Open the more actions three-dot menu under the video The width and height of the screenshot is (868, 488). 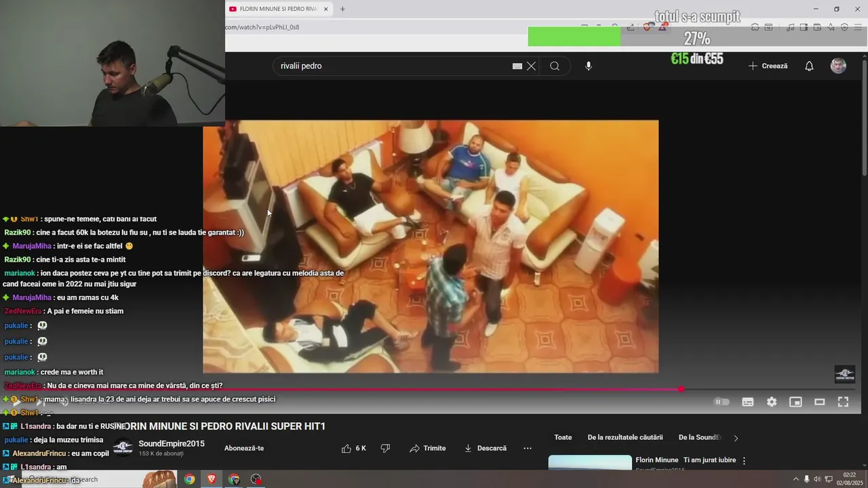[x=528, y=448]
